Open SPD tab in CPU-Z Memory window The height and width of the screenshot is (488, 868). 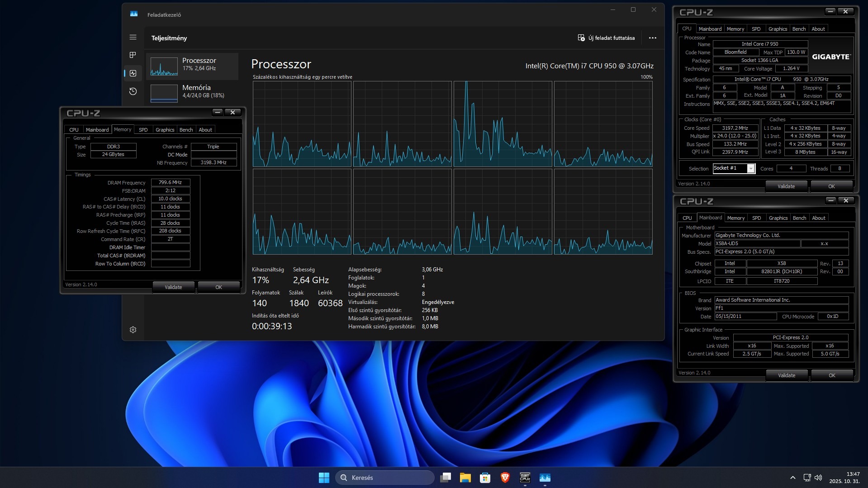tap(143, 130)
